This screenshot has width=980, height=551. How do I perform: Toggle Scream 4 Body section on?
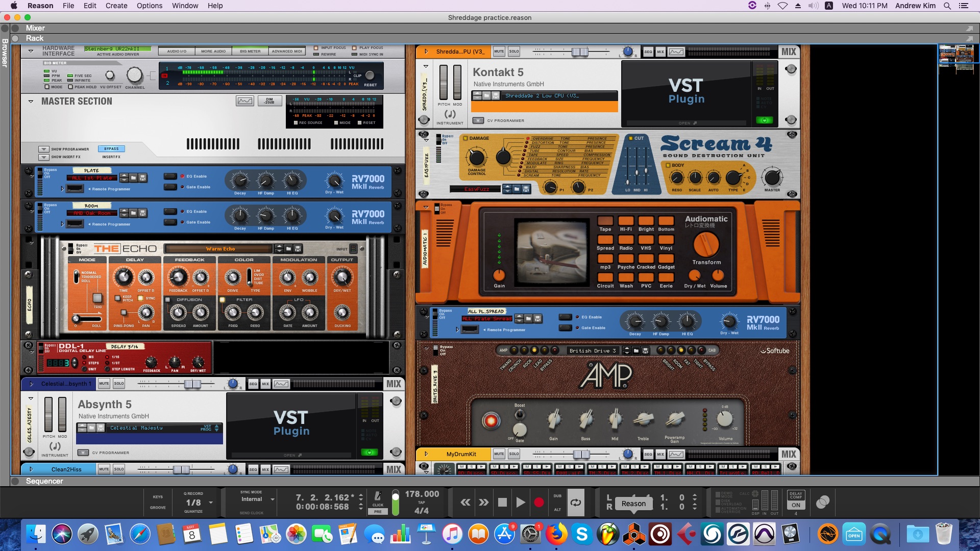tap(668, 165)
